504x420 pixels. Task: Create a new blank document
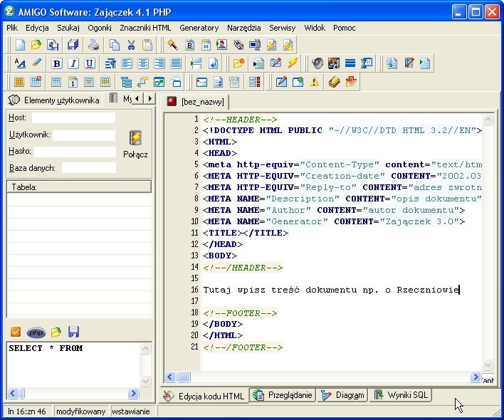[x=20, y=45]
